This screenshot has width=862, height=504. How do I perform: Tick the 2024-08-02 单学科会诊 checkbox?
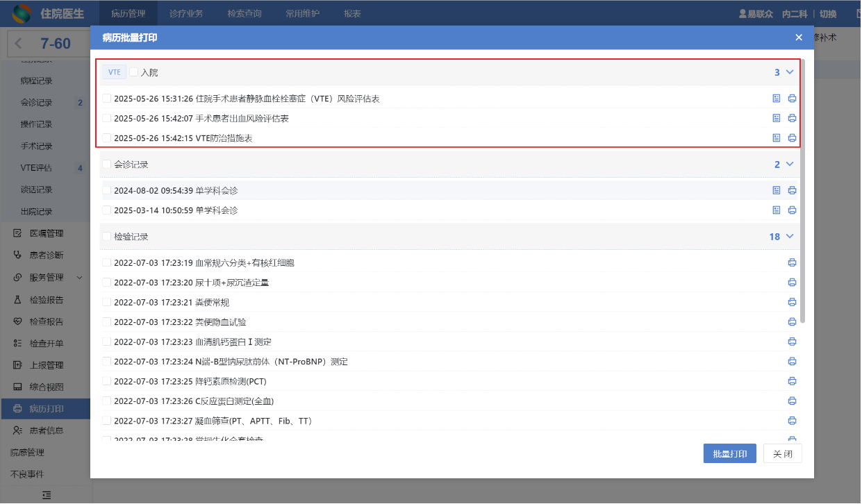point(106,190)
